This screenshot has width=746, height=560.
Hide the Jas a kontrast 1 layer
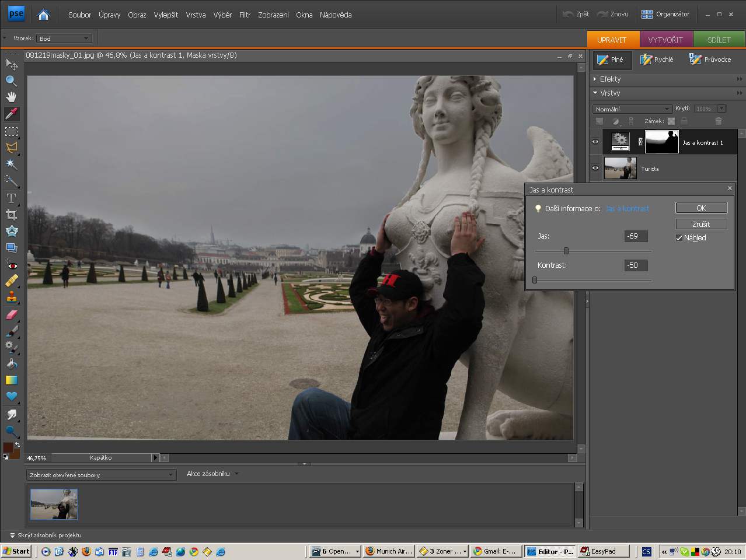[x=595, y=142]
